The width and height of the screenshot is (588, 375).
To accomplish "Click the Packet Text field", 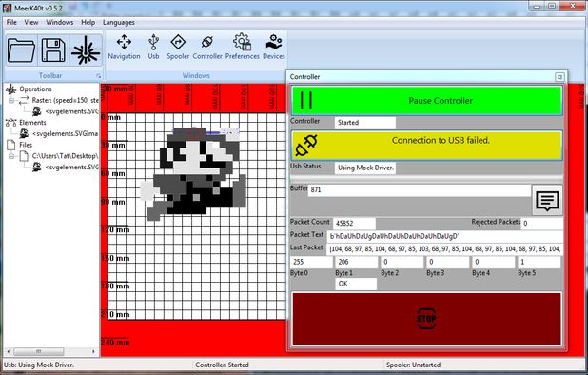I will point(445,236).
